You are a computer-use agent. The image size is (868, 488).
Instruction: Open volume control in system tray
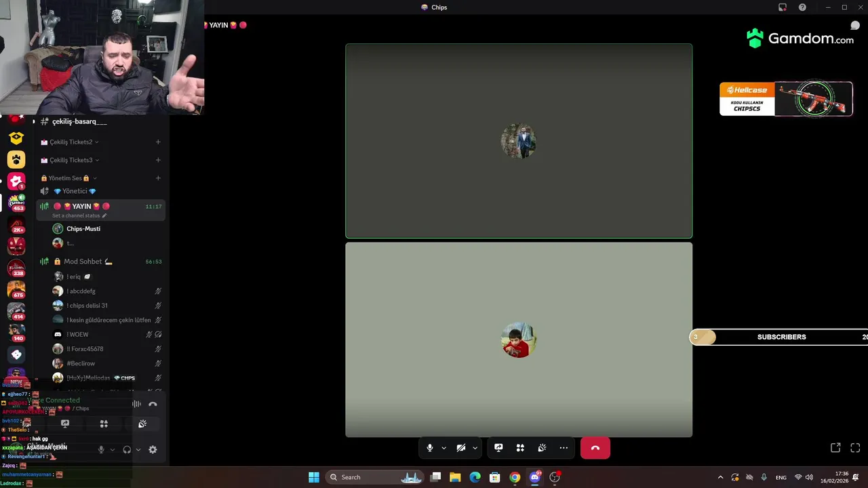coord(809,477)
